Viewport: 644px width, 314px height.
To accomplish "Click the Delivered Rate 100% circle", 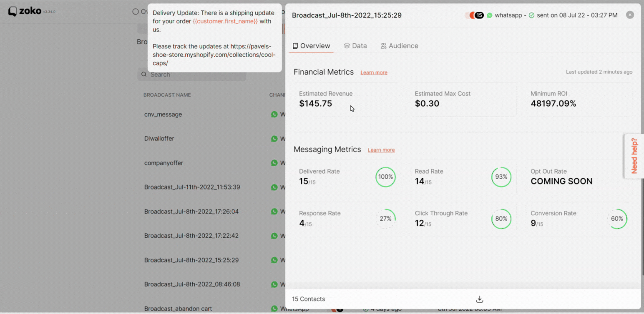I will click(x=385, y=177).
